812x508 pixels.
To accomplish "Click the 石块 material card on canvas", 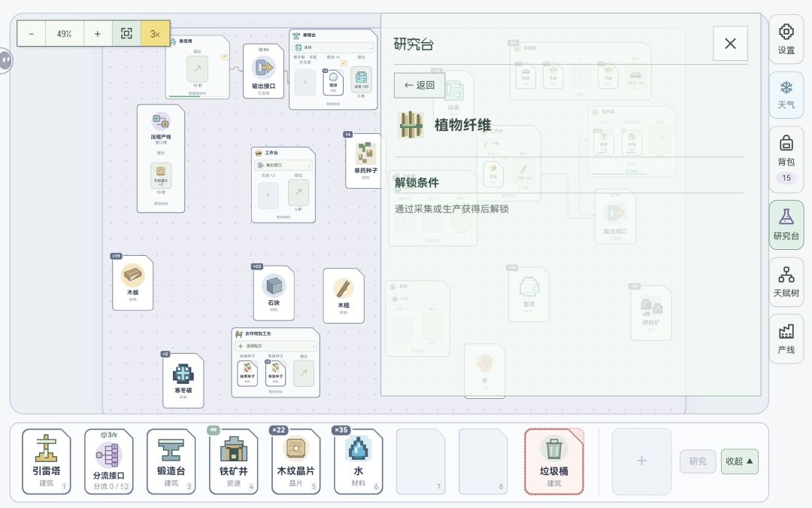I will (274, 294).
